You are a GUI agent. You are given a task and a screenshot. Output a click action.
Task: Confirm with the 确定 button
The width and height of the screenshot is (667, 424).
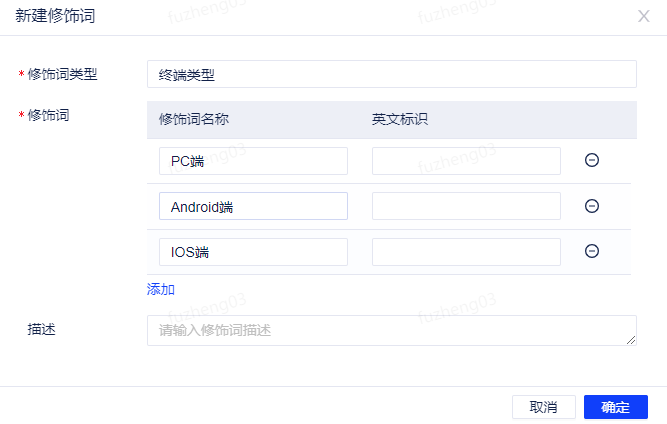(616, 407)
